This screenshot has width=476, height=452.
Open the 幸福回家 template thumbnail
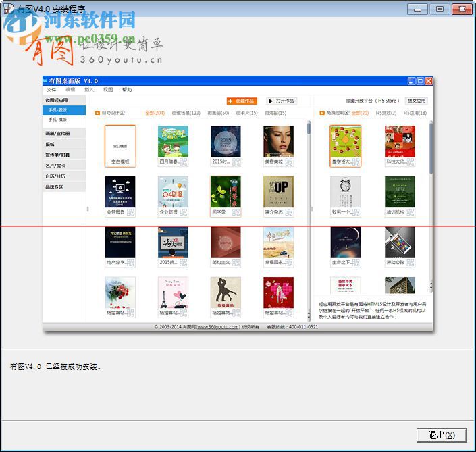click(278, 243)
